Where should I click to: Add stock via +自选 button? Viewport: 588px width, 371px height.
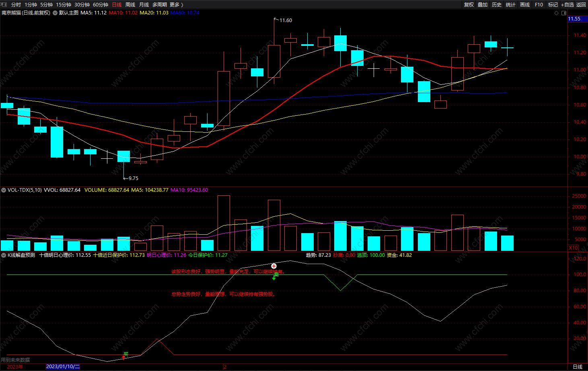point(567,4)
